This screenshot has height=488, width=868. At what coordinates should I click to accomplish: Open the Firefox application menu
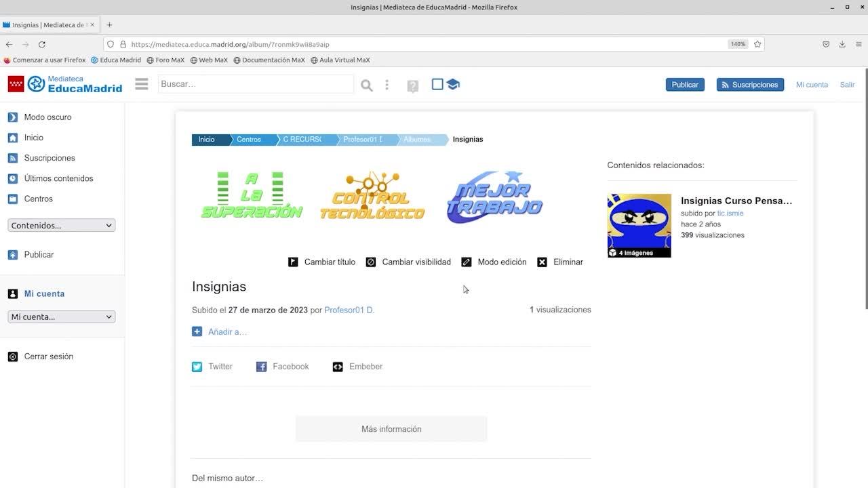[x=859, y=44]
